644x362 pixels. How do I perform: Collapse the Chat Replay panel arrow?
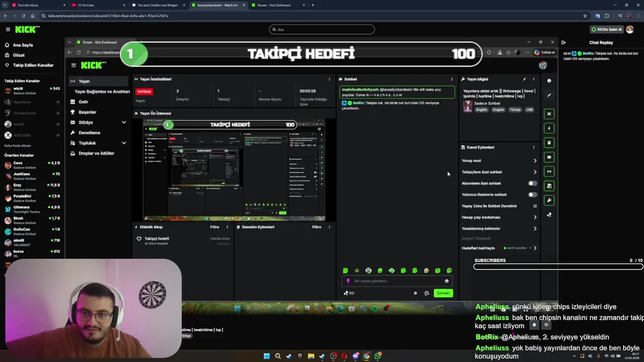tap(563, 43)
